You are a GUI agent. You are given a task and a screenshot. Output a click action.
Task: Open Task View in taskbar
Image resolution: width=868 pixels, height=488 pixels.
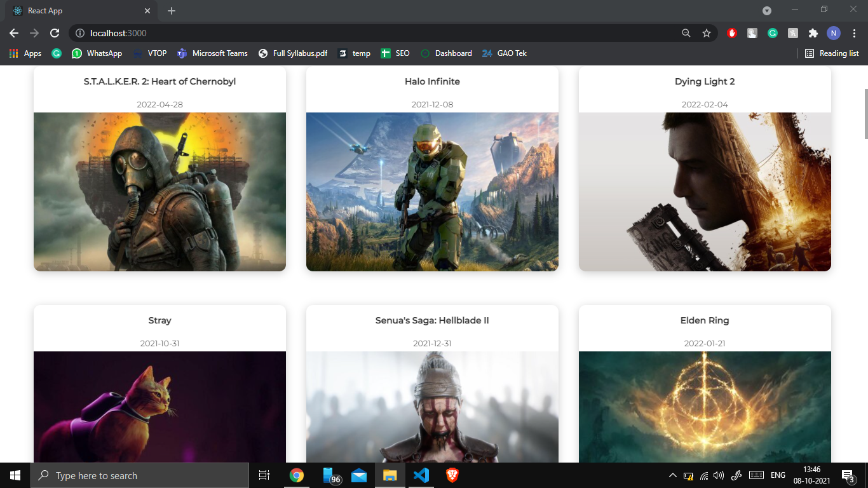264,475
